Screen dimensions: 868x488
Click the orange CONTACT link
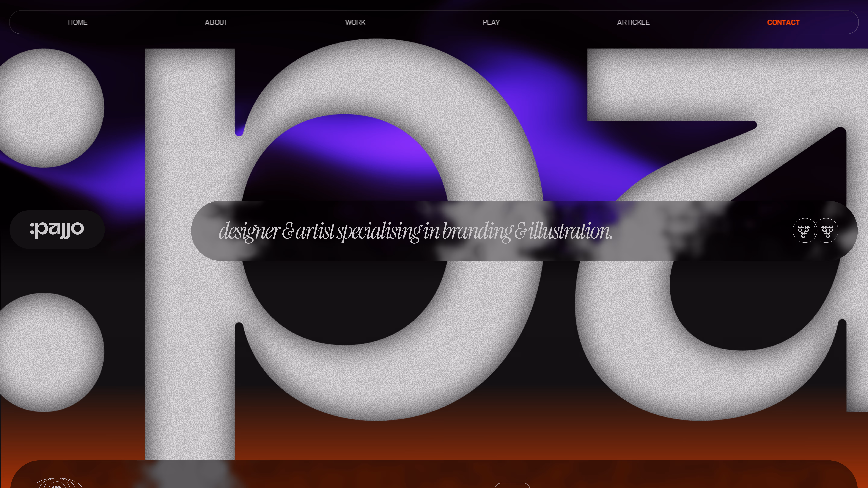coord(783,22)
